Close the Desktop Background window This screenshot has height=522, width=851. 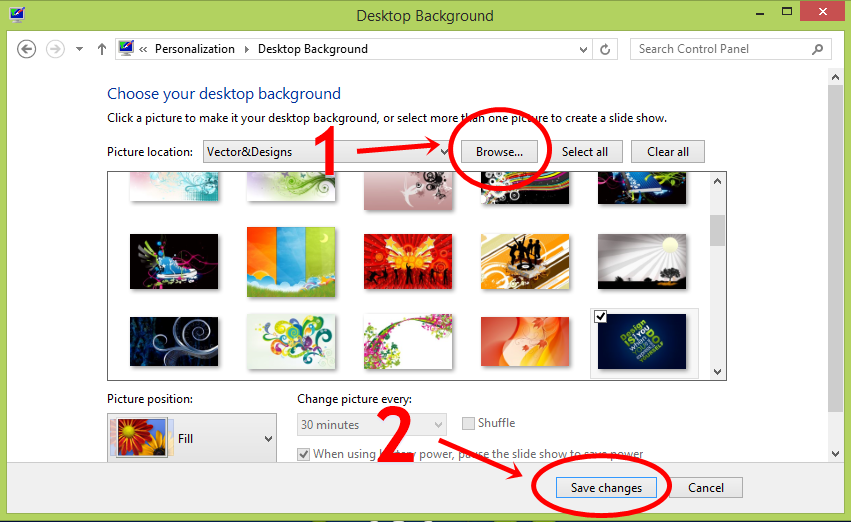coord(823,12)
